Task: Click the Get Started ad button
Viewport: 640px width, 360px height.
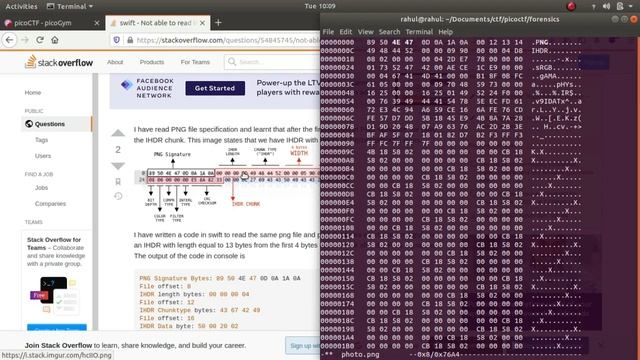Action: click(215, 88)
